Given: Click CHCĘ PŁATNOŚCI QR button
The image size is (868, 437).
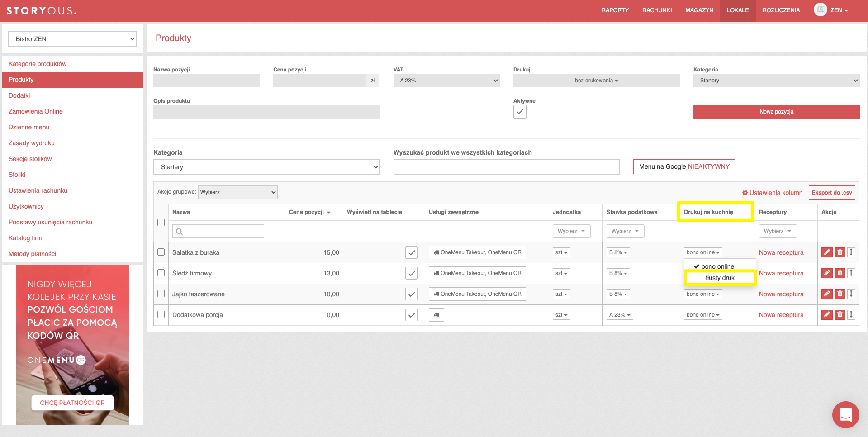Looking at the screenshot, I should pyautogui.click(x=72, y=403).
